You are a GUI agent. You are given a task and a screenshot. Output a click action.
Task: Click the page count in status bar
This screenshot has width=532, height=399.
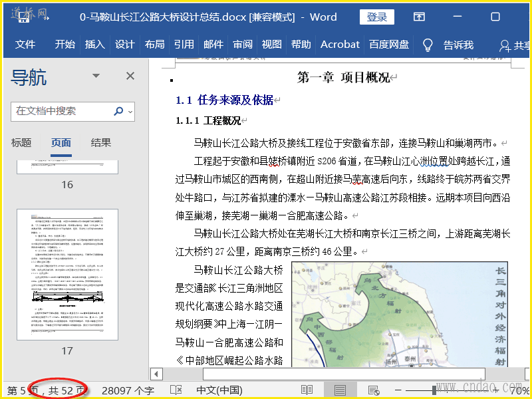[46, 390]
